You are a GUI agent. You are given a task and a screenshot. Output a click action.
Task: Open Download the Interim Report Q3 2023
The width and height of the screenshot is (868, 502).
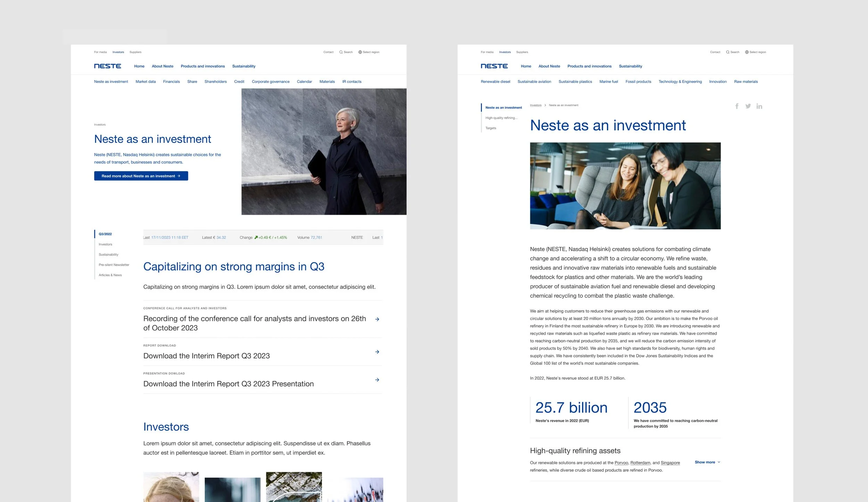click(x=206, y=356)
